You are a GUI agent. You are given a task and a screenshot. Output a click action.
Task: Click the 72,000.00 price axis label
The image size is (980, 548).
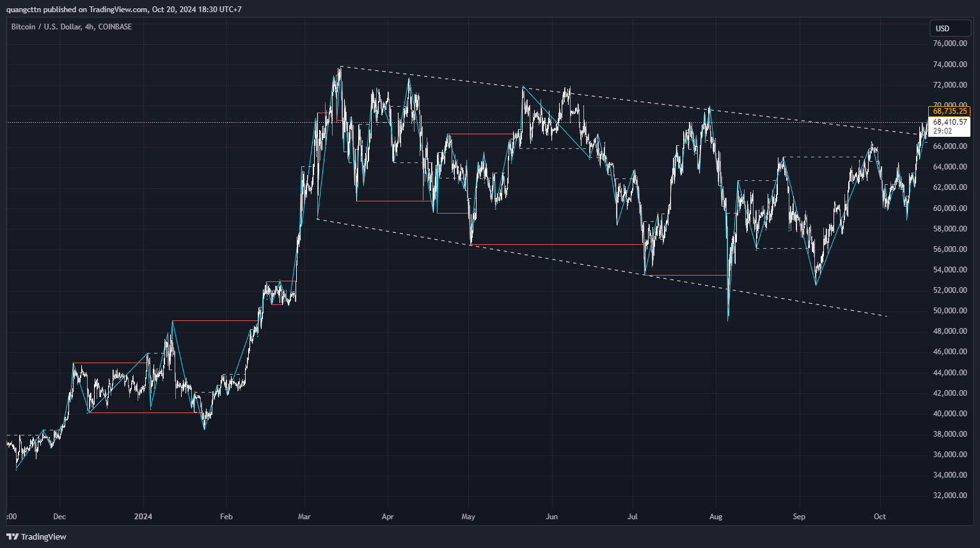pyautogui.click(x=950, y=85)
